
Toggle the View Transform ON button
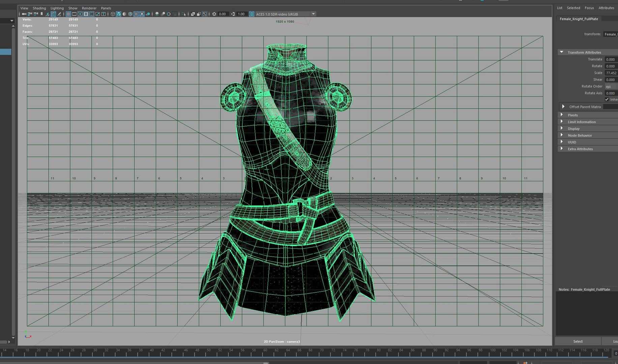pos(252,14)
